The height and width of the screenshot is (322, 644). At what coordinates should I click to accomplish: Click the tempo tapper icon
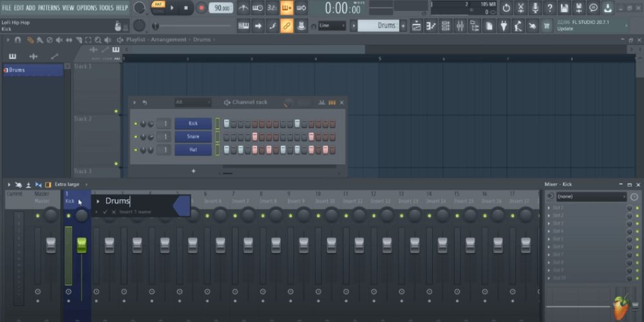(518, 26)
